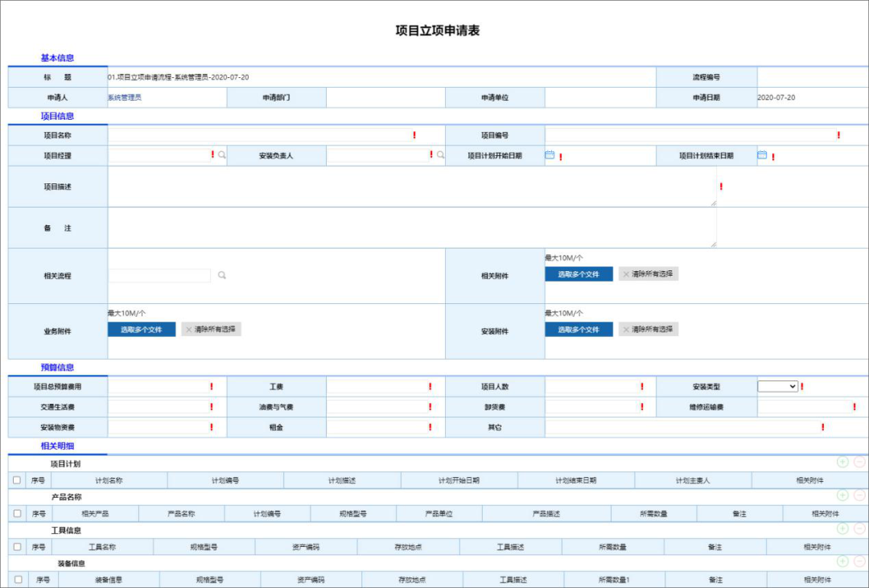Focus the 租金 input field

point(377,427)
